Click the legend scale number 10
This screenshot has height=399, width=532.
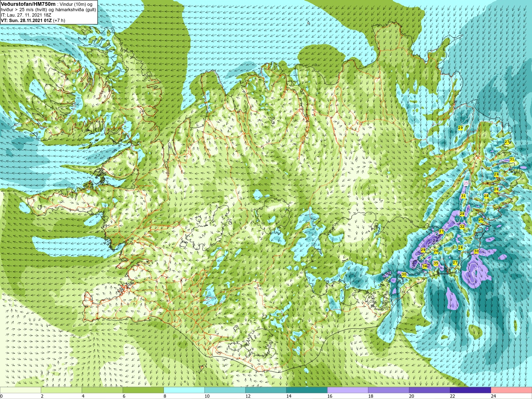click(x=207, y=396)
